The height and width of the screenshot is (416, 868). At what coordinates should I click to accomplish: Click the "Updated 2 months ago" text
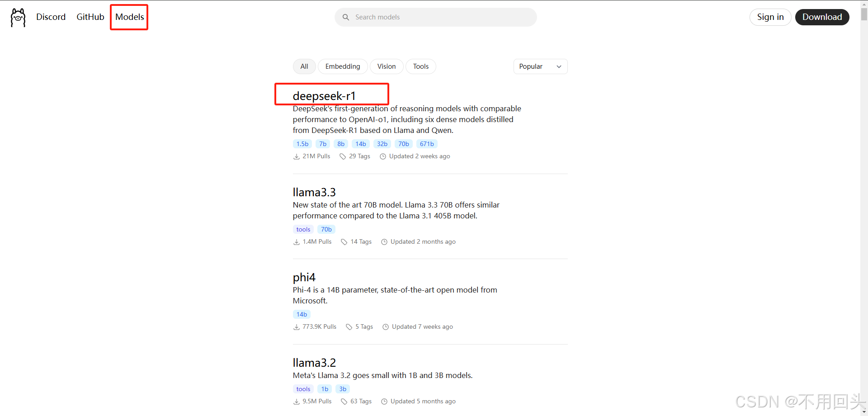pyautogui.click(x=423, y=242)
